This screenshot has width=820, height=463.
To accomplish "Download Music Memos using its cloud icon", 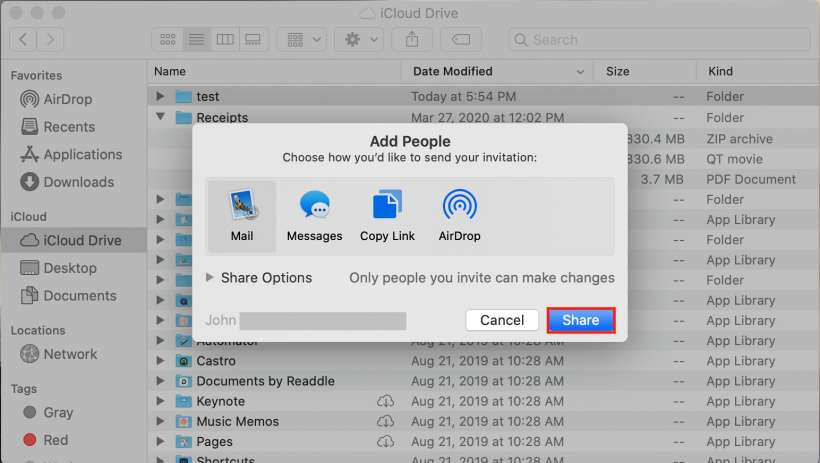I will tap(385, 421).
